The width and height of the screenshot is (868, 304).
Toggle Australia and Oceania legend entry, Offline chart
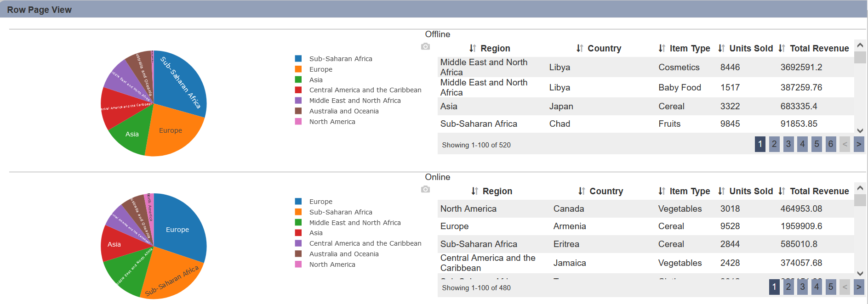point(337,111)
